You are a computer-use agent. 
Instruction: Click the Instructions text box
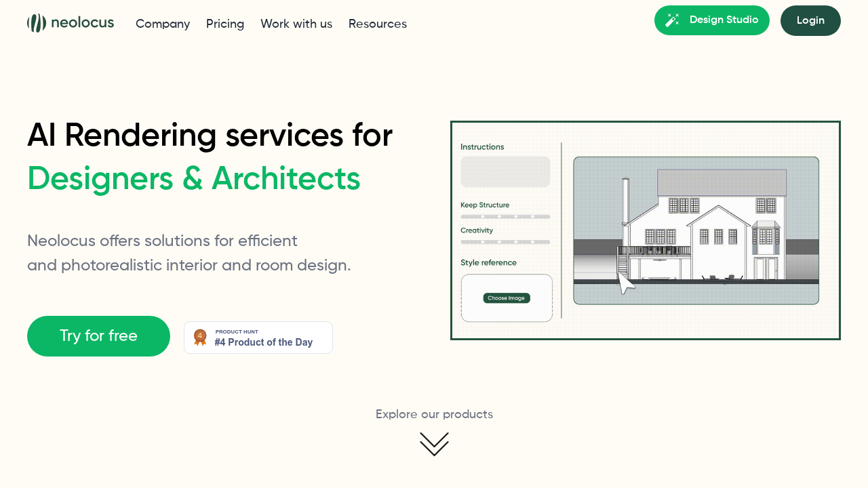(x=505, y=171)
